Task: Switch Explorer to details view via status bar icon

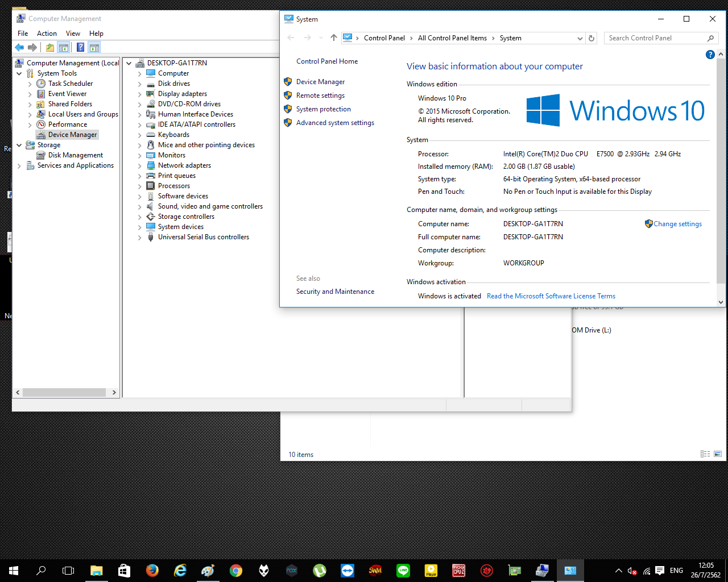Action: (x=705, y=454)
